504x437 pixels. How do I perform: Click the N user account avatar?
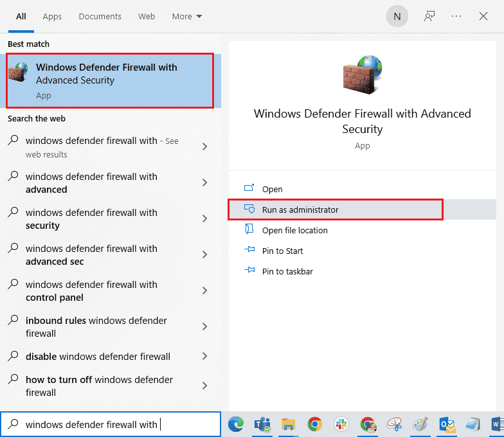(397, 16)
